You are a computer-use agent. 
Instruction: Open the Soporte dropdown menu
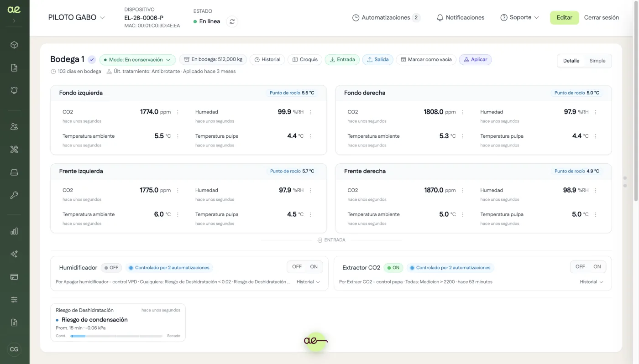coord(519,17)
